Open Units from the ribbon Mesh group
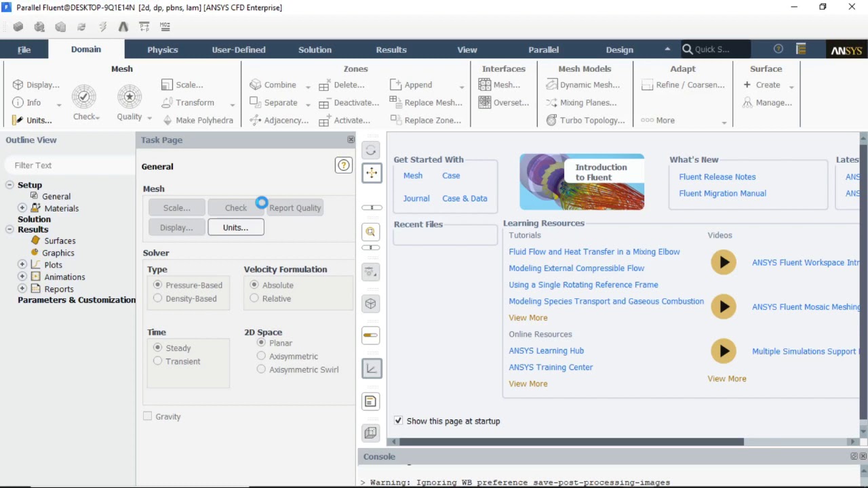The width and height of the screenshot is (868, 488). point(32,120)
